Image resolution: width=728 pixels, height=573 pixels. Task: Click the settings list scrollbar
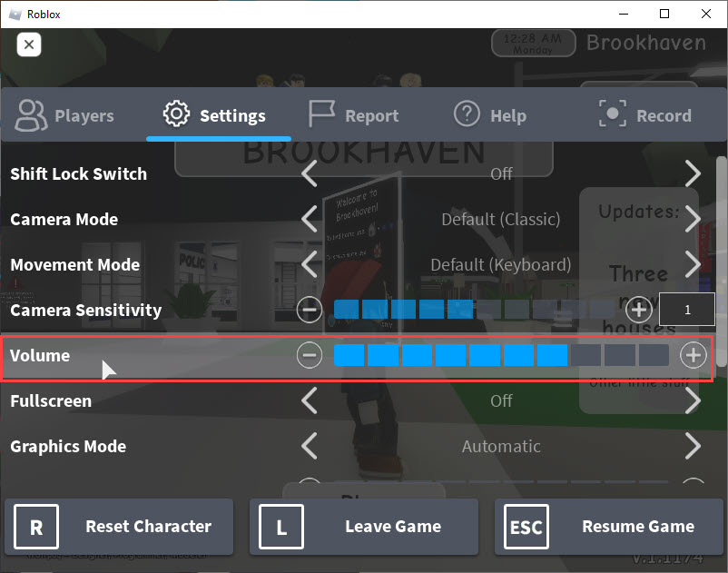721,261
